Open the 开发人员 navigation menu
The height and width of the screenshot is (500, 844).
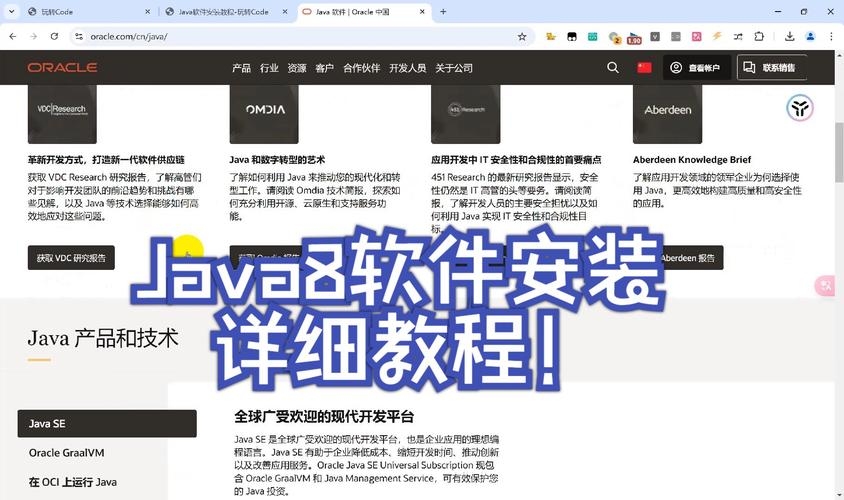407,68
